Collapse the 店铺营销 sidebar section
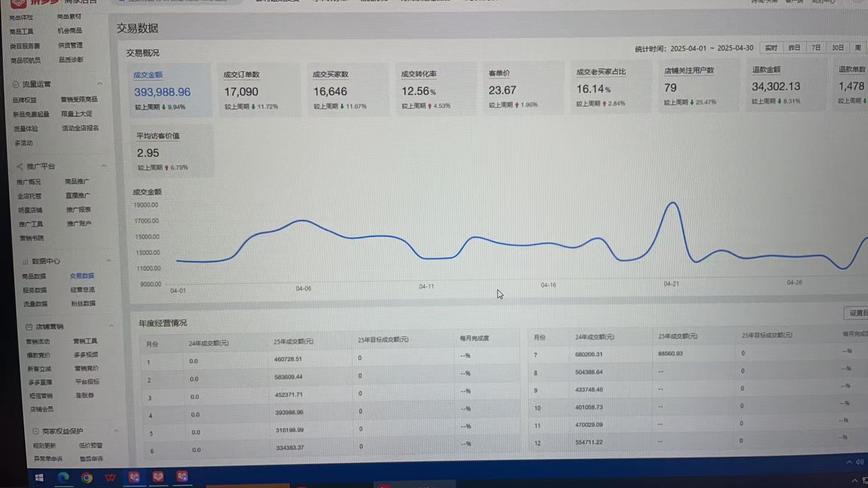 [x=111, y=326]
